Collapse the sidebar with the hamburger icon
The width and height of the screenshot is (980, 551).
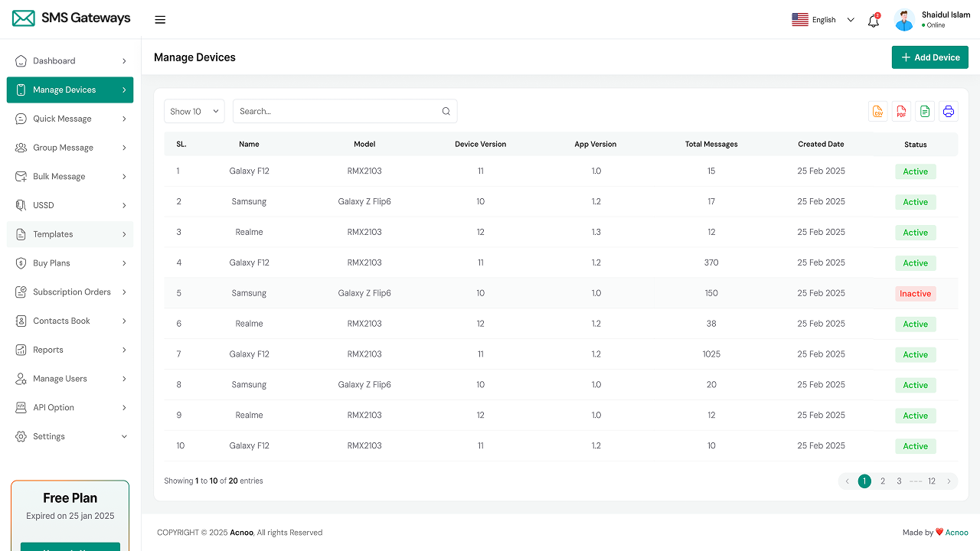[160, 20]
